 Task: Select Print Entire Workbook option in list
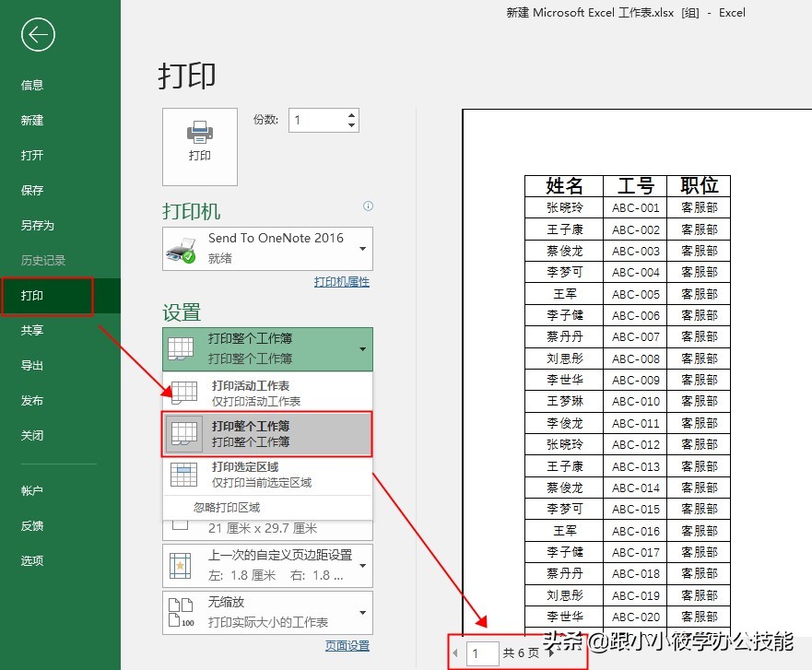tap(267, 434)
